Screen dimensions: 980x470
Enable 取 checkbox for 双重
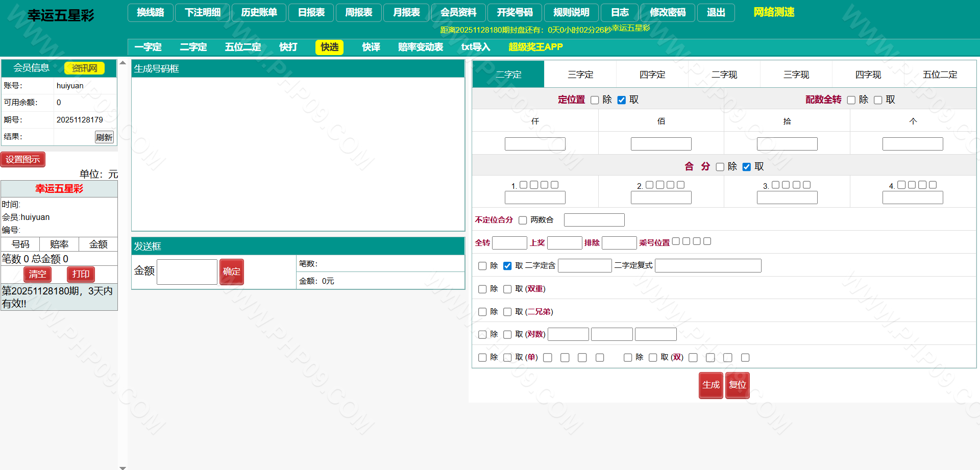point(507,289)
